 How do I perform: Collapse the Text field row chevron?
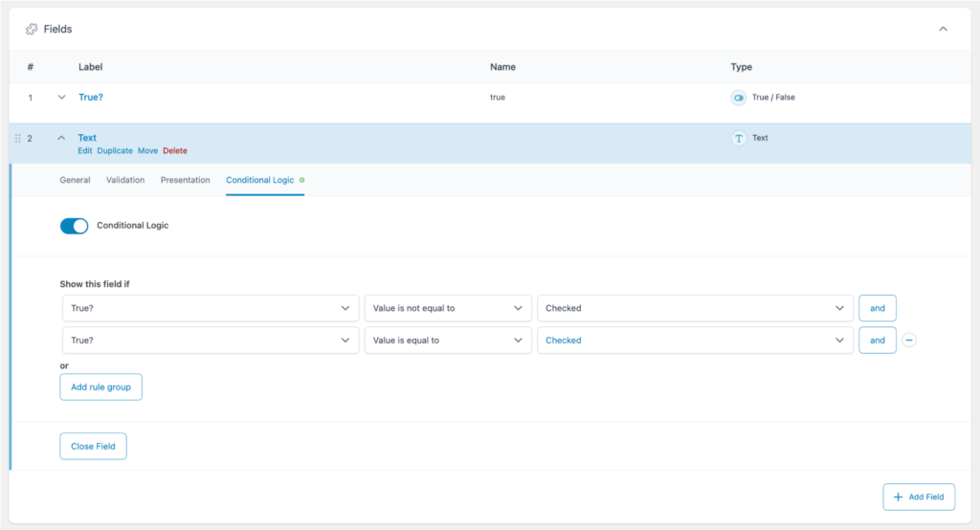coord(62,138)
